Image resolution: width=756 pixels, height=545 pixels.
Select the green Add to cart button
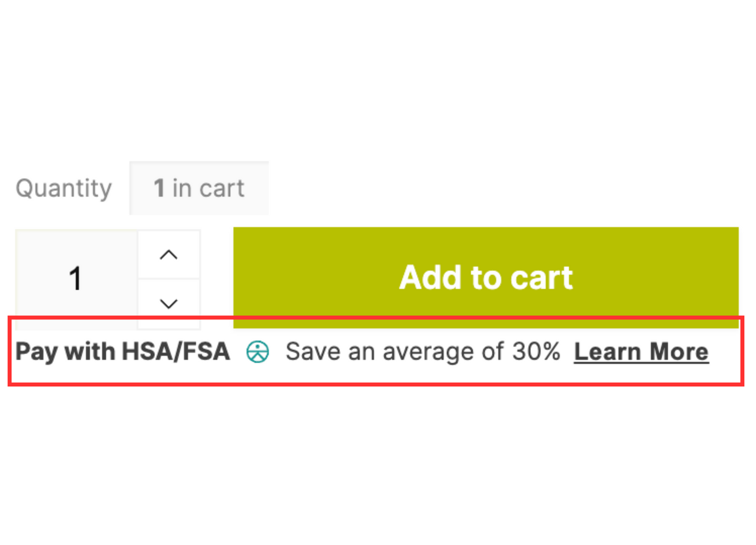coord(486,278)
